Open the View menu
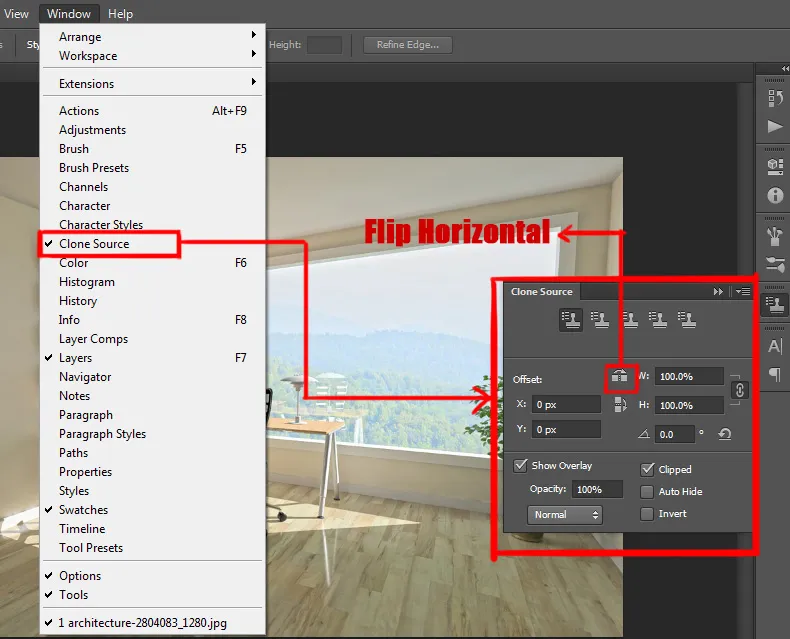This screenshot has height=639, width=790. pyautogui.click(x=16, y=14)
